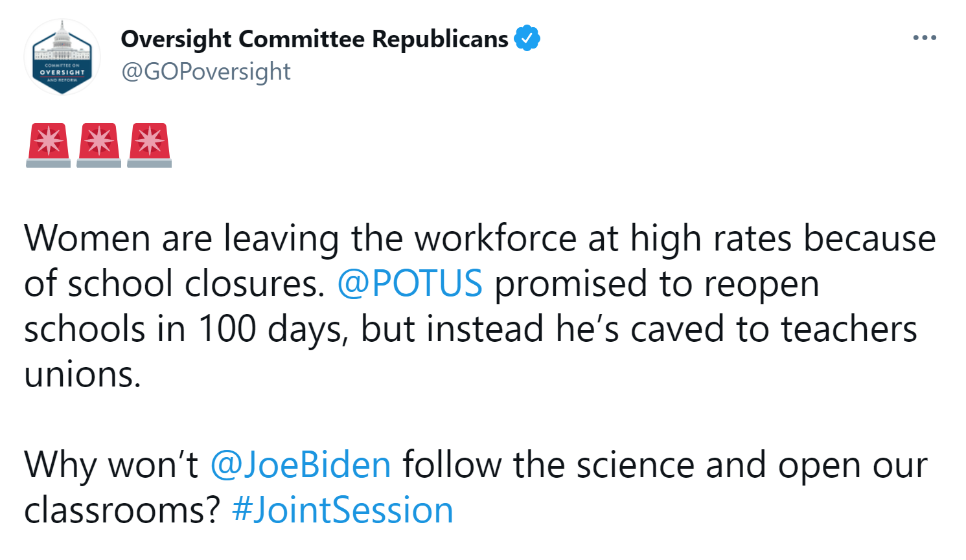Click the word "classrooms?" in the tweet
The height and width of the screenshot is (560, 966).
tap(122, 510)
